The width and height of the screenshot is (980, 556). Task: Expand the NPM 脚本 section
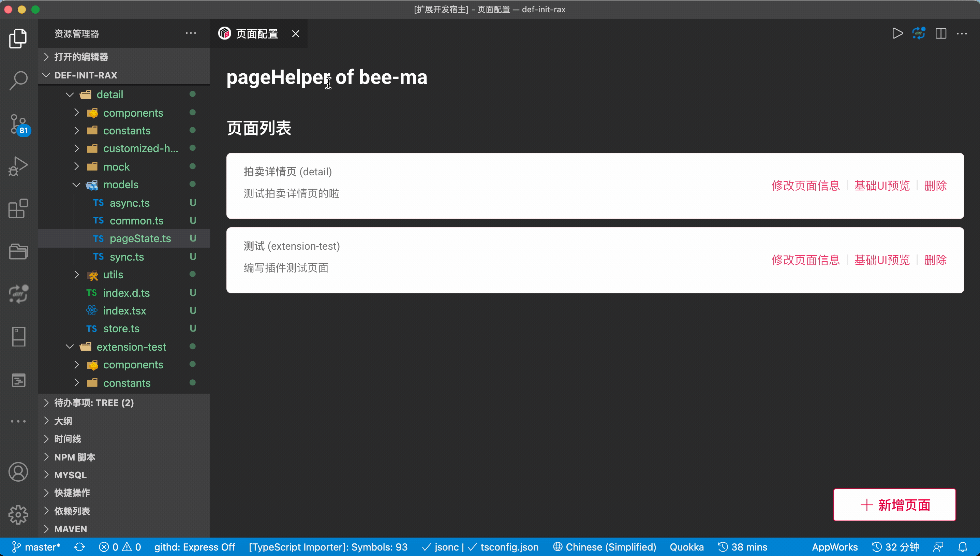[75, 457]
